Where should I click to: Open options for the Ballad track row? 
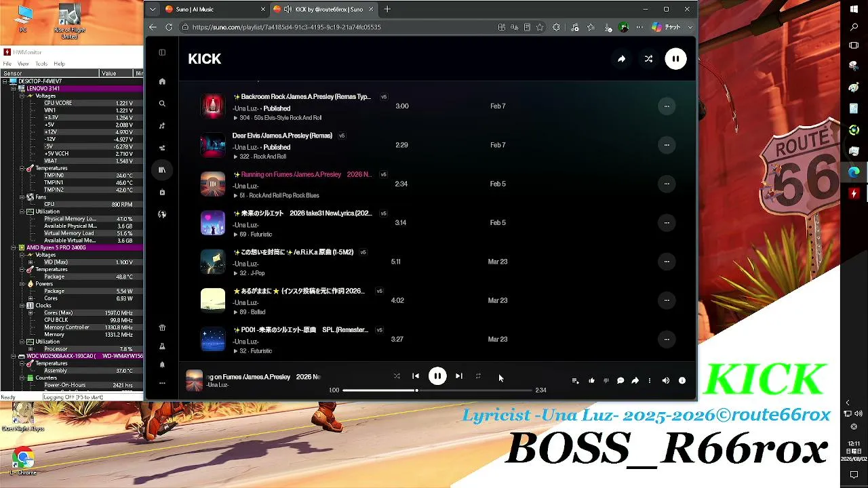point(667,300)
